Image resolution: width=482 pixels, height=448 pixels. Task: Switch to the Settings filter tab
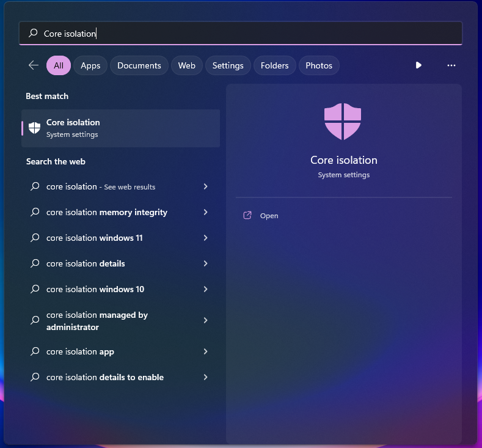(x=228, y=65)
